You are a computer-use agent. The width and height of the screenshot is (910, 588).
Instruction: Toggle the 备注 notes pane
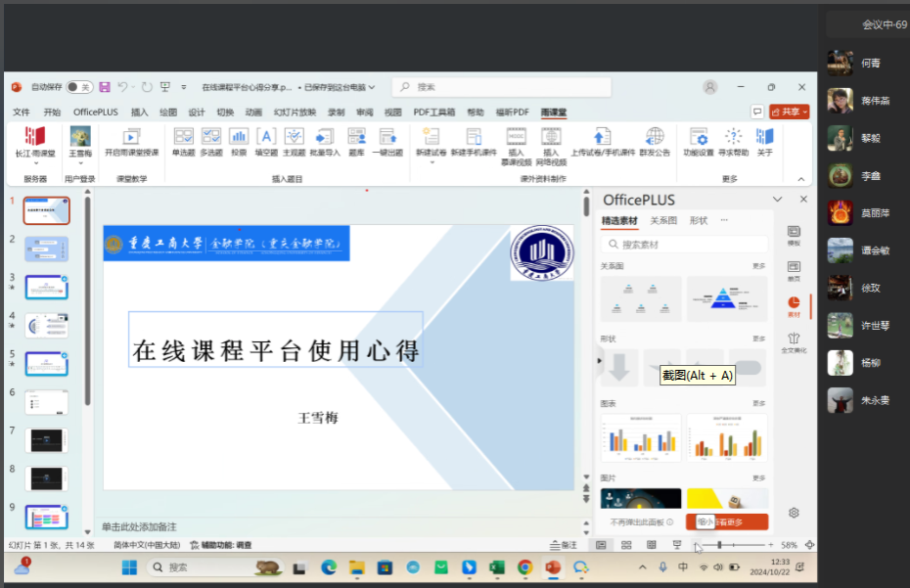(564, 545)
